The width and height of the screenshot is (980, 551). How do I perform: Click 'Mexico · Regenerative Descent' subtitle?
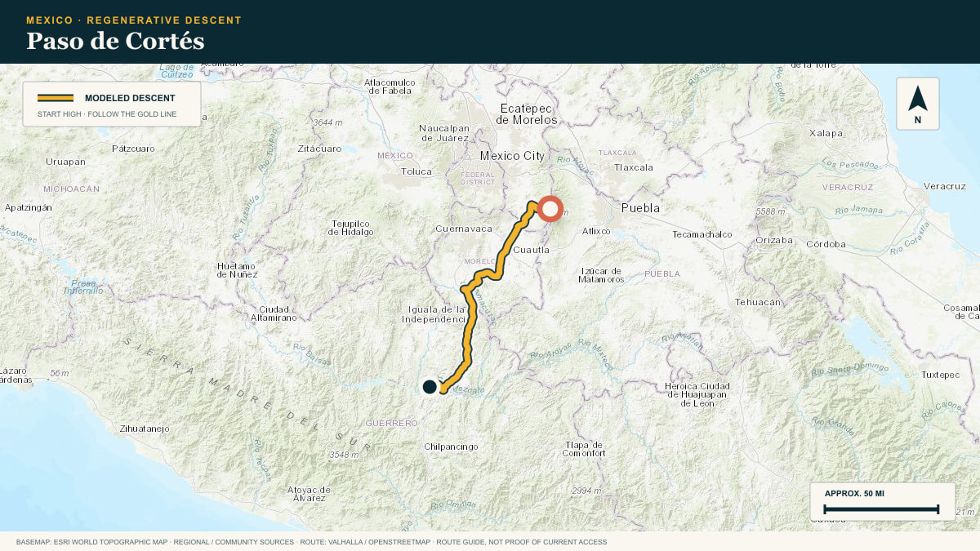134,20
